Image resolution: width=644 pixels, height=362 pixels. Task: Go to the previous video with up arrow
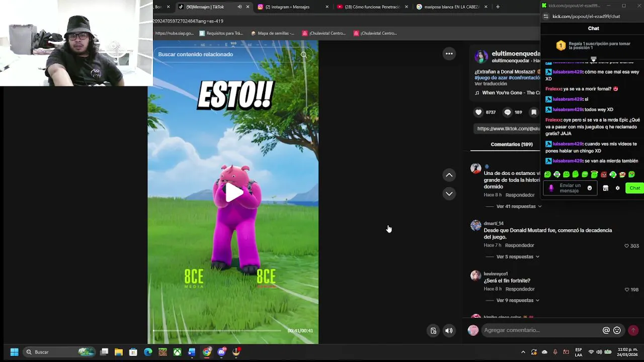click(449, 175)
